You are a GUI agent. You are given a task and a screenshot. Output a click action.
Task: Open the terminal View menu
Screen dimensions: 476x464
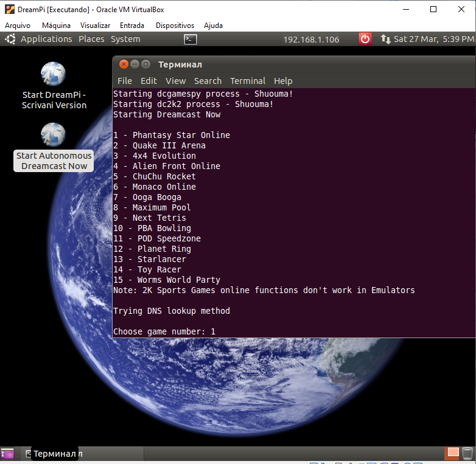[x=175, y=81]
